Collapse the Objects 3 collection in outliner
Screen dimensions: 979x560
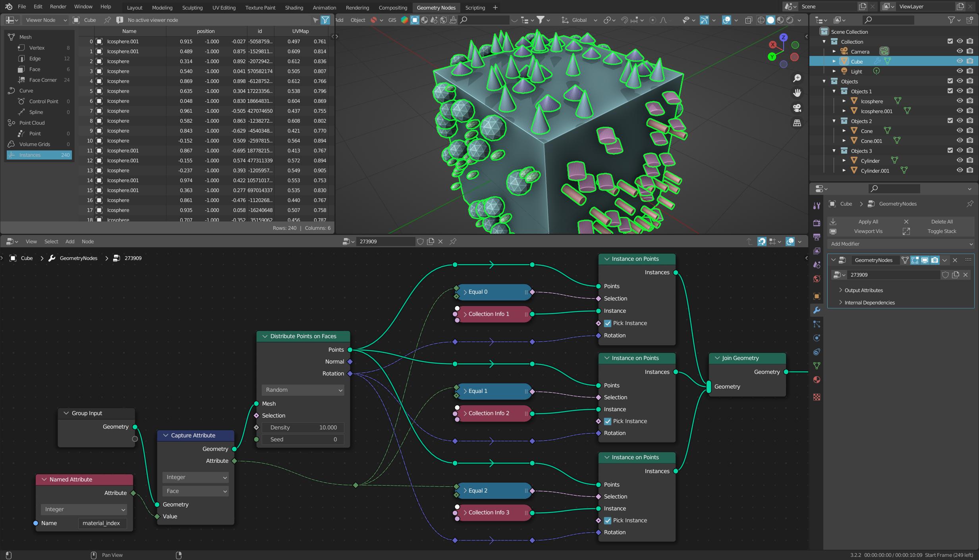[x=834, y=151]
